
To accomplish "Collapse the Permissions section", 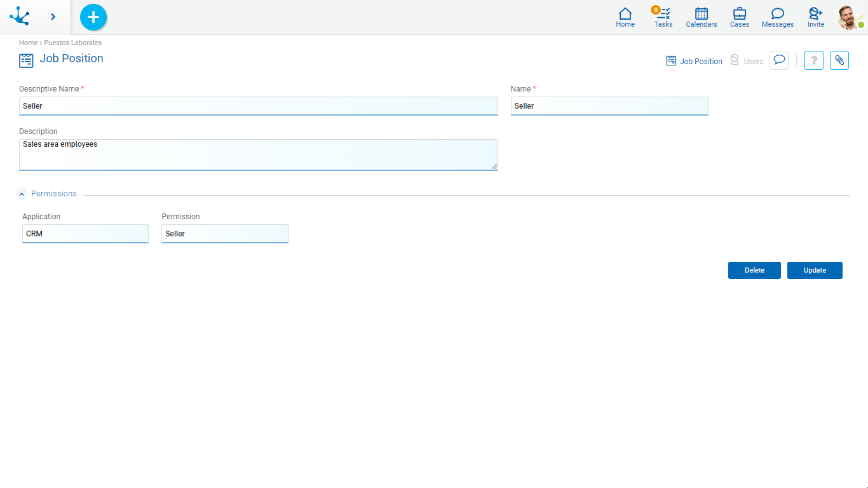I will pyautogui.click(x=22, y=194).
